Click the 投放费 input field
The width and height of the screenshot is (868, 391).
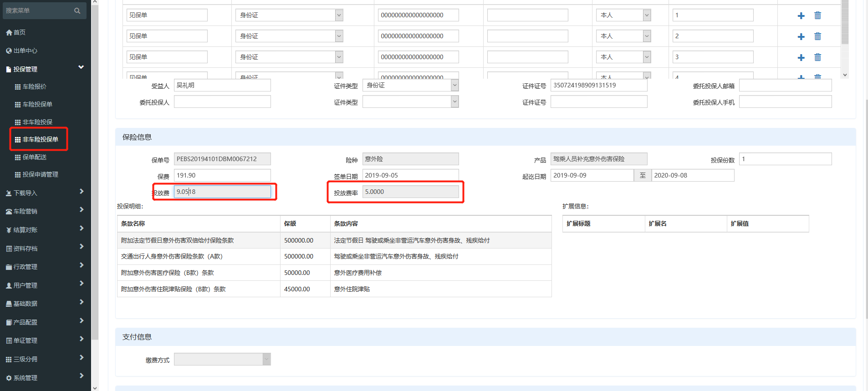222,192
